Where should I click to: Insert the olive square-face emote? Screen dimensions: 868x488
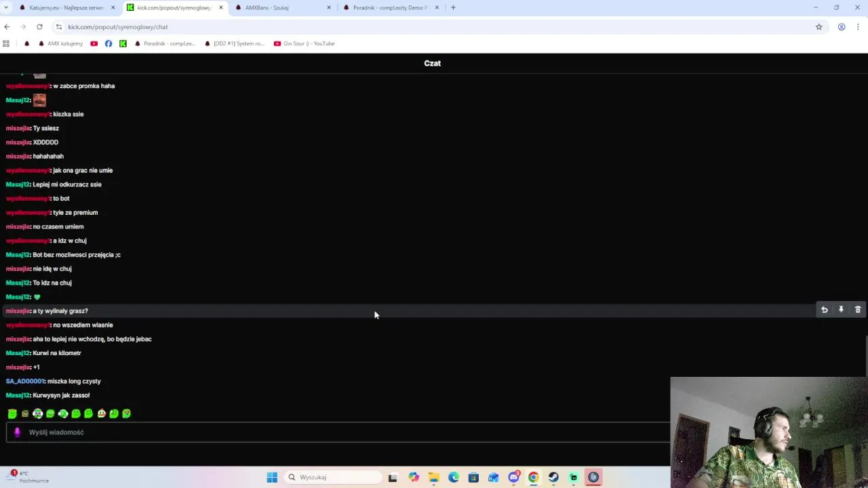pyautogui.click(x=25, y=413)
